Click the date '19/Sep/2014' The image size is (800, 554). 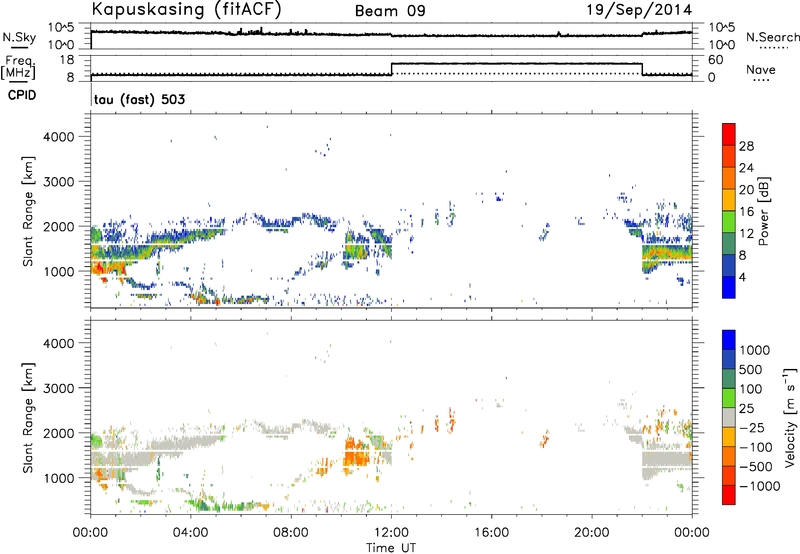tap(639, 10)
